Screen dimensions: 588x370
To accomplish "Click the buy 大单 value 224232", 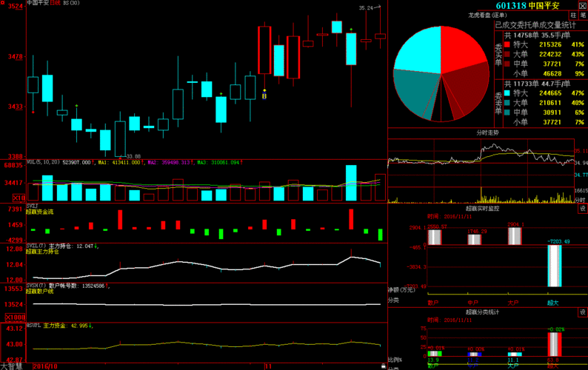I will (x=550, y=54).
